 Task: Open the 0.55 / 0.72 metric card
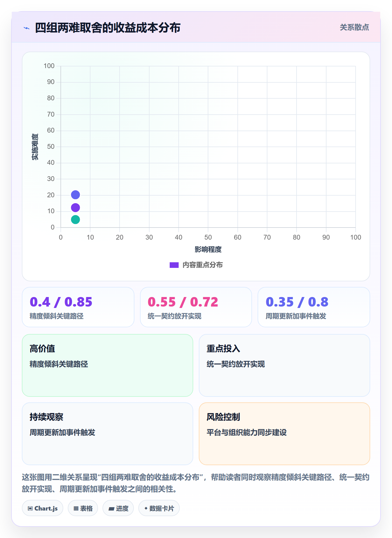tap(196, 307)
